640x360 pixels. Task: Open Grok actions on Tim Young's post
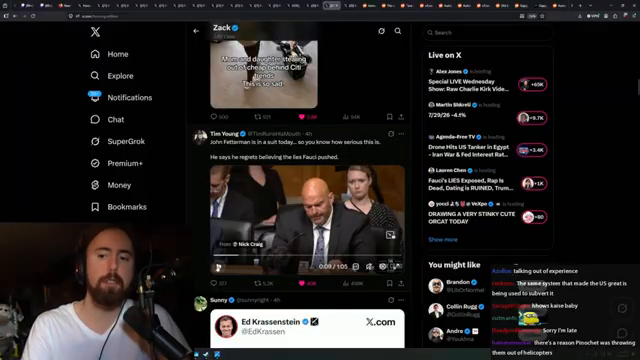[x=391, y=134]
